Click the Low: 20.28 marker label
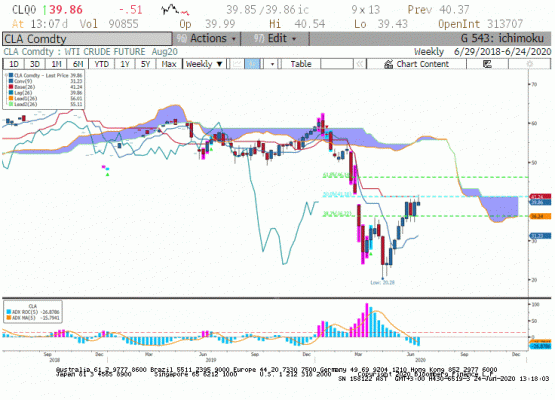The width and height of the screenshot is (555, 400). coord(382,282)
